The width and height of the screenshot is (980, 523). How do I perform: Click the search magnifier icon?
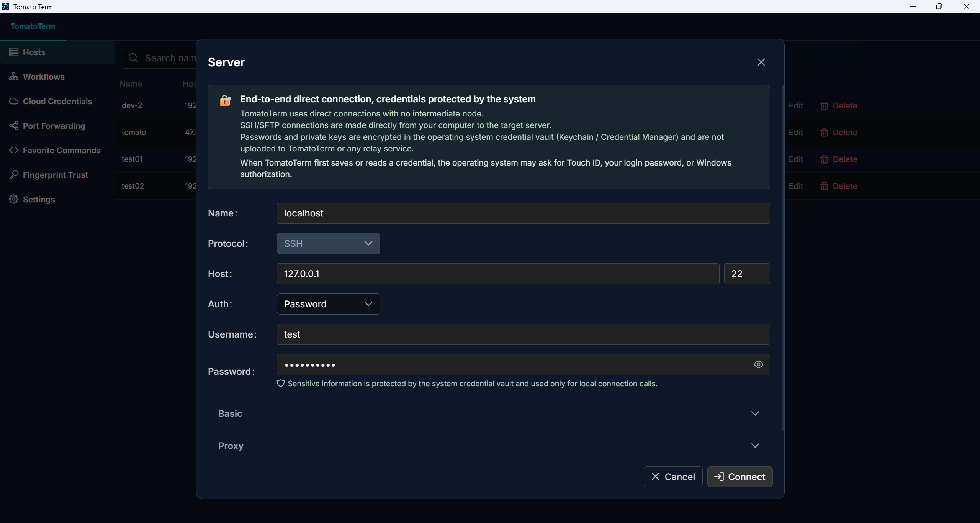(x=133, y=58)
